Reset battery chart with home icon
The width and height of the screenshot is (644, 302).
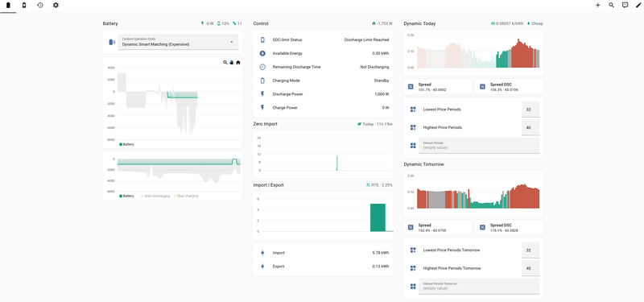(238, 63)
